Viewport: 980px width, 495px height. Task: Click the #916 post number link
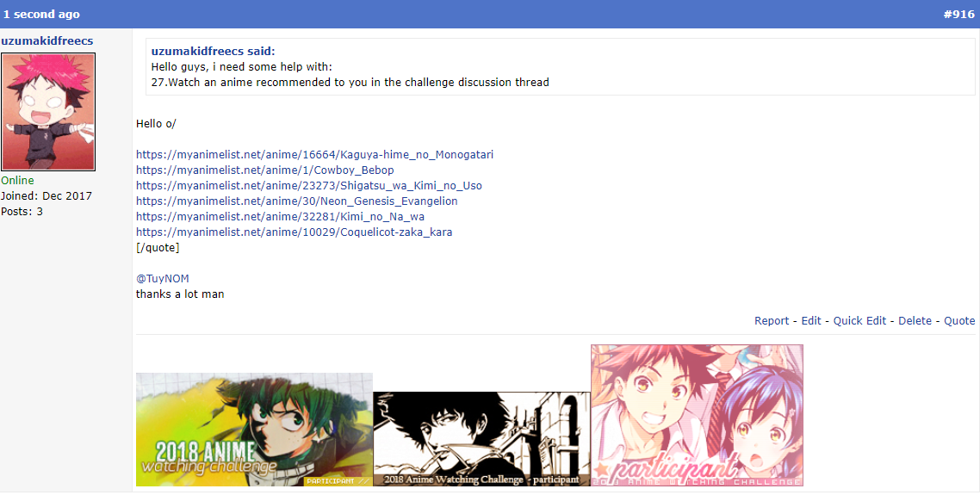click(x=958, y=15)
